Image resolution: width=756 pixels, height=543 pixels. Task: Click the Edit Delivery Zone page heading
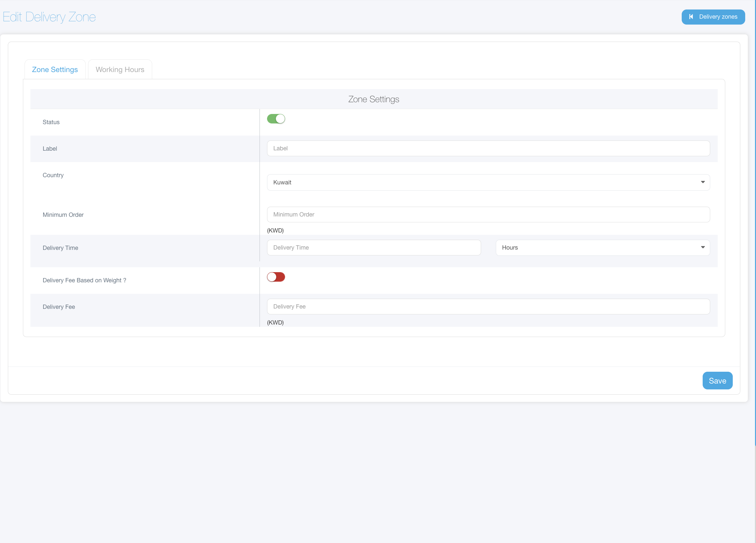pyautogui.click(x=49, y=17)
